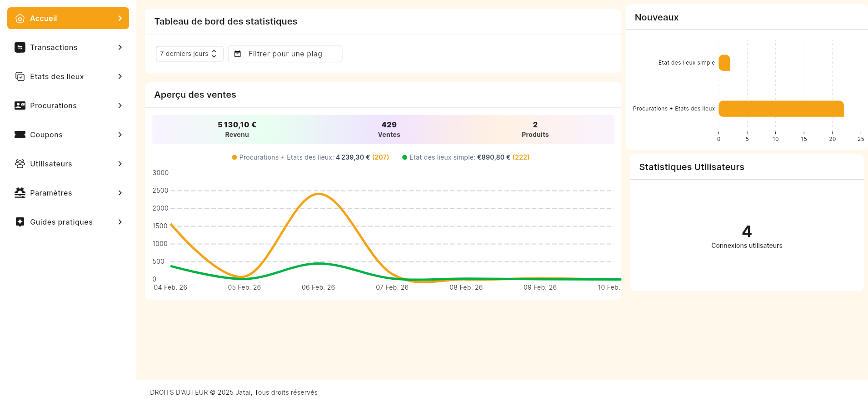This screenshot has width=868, height=402.
Task: Toggle Procurations + Etats des lieux legend series
Action: [x=310, y=157]
